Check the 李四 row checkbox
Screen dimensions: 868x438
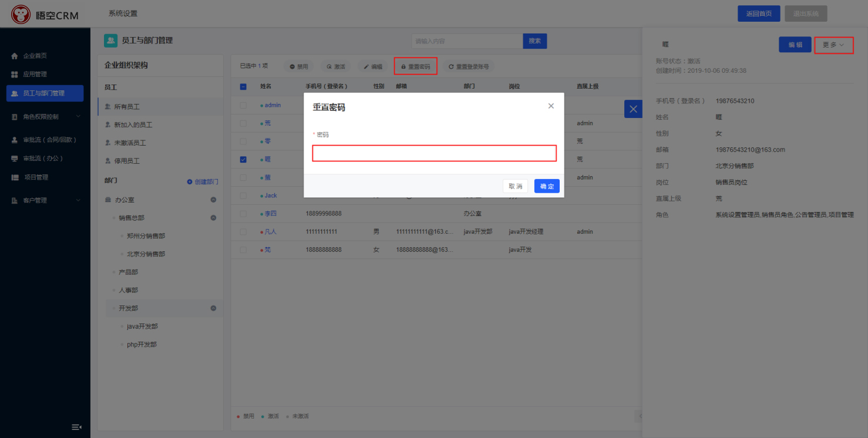pos(243,214)
